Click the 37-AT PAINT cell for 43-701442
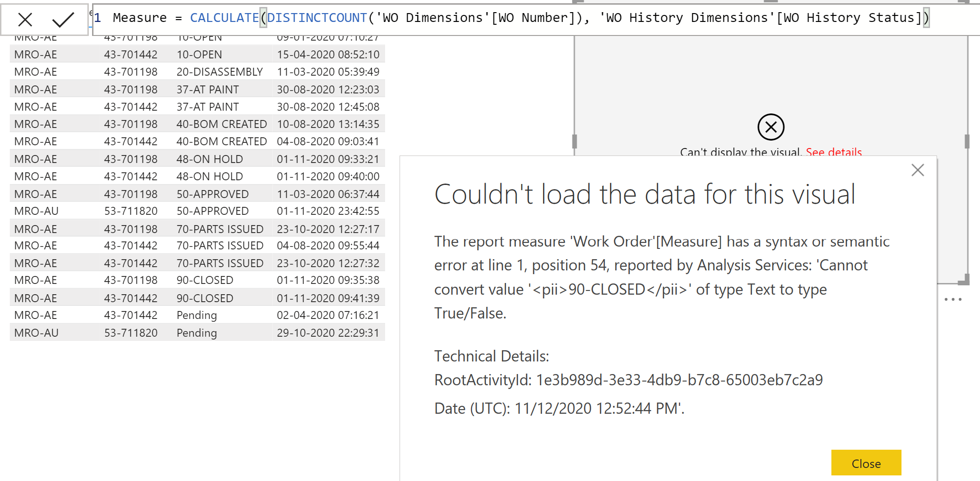The image size is (980, 481). pyautogui.click(x=207, y=107)
